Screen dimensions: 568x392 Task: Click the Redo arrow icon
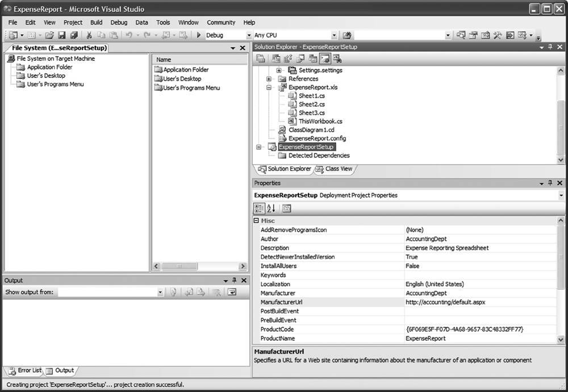pos(147,35)
